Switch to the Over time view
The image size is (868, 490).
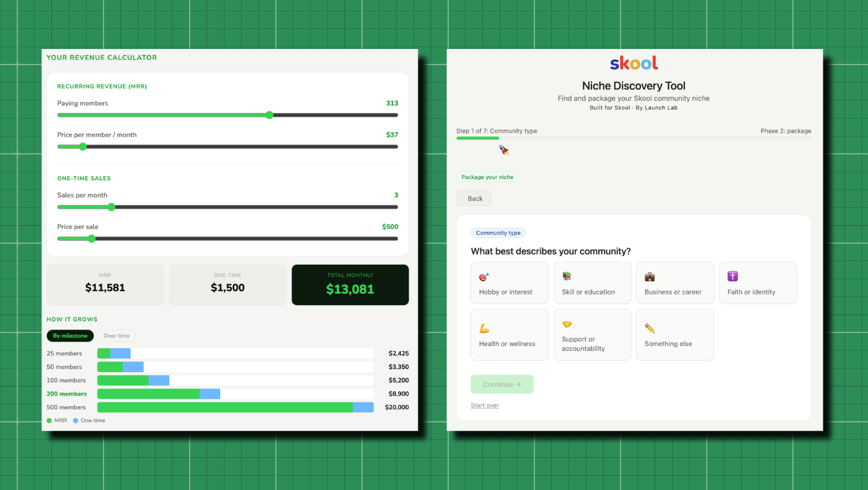click(x=117, y=336)
